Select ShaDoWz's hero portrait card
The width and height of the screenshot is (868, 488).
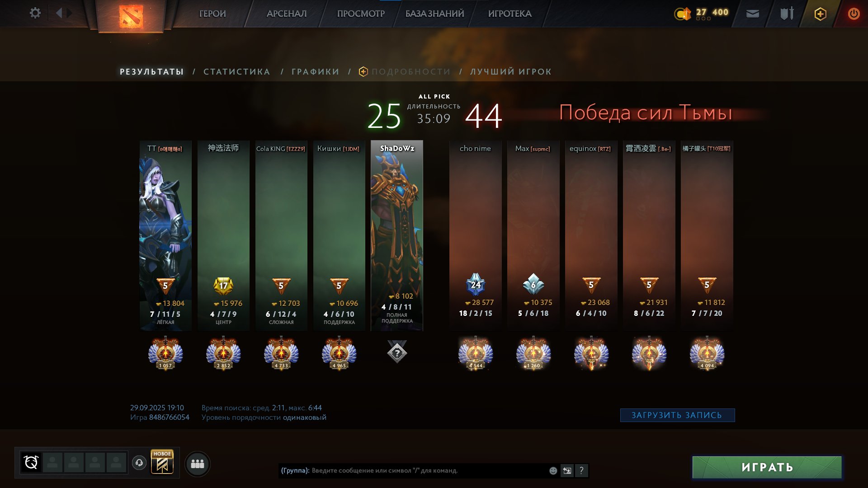[396, 235]
